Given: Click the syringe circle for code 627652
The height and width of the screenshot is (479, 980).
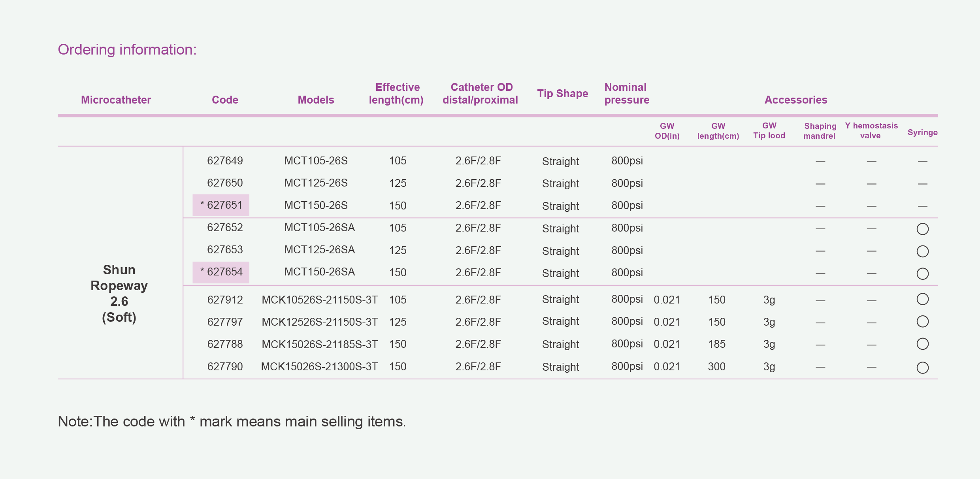Looking at the screenshot, I should pyautogui.click(x=922, y=229).
